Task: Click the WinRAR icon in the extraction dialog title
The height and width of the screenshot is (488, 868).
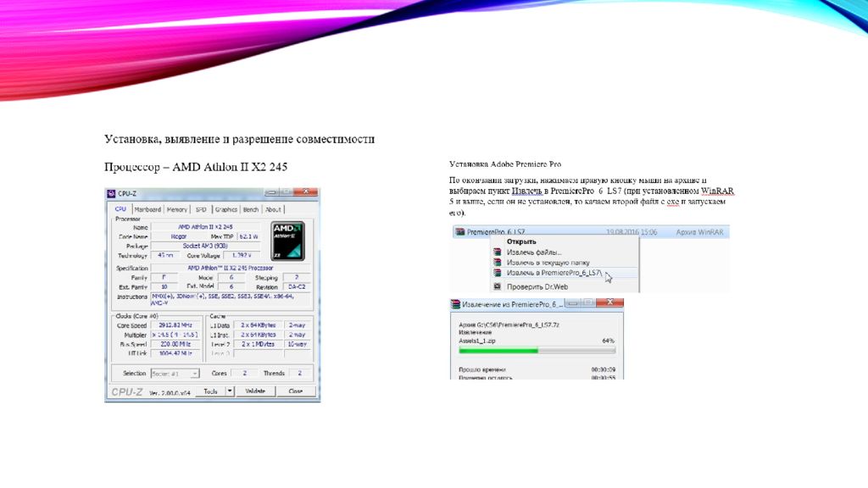Action: click(456, 304)
